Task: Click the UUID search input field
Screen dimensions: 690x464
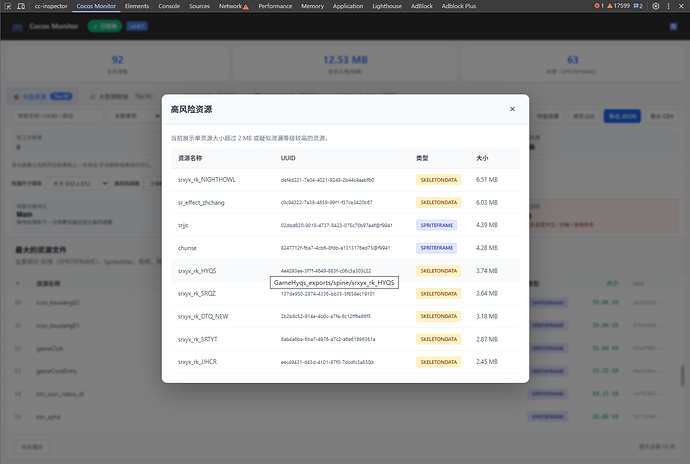Action: (x=57, y=116)
